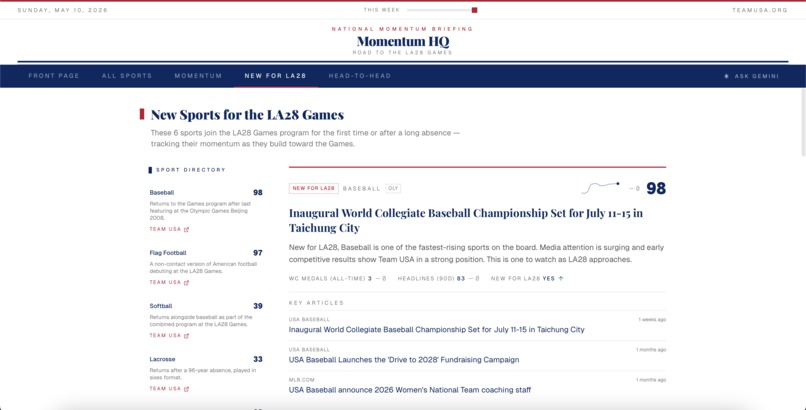
Task: Select the New for LA28 tab
Action: coord(276,76)
